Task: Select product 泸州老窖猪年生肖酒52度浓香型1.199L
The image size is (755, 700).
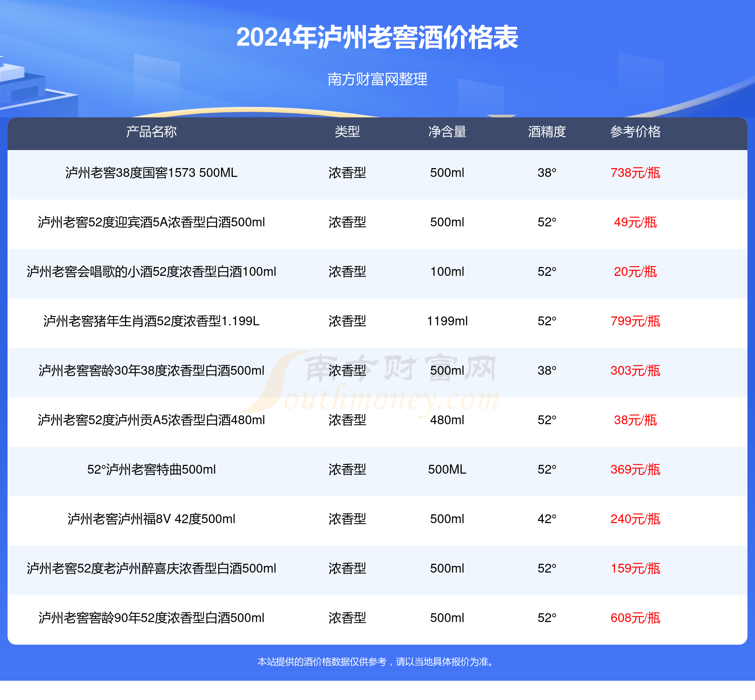Action: tap(151, 321)
